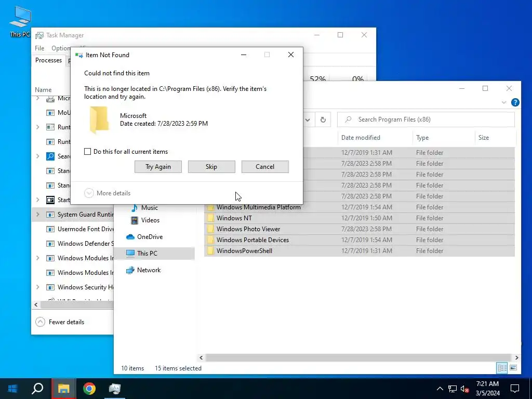This screenshot has height=399, width=532.
Task: Open Videos in Explorer navigation pane
Action: [150, 220]
